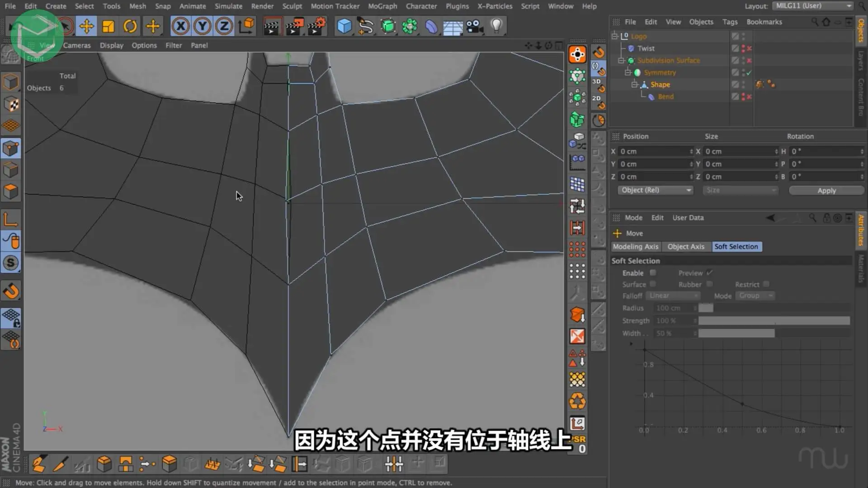Click Position X input field
The width and height of the screenshot is (868, 488).
point(656,151)
